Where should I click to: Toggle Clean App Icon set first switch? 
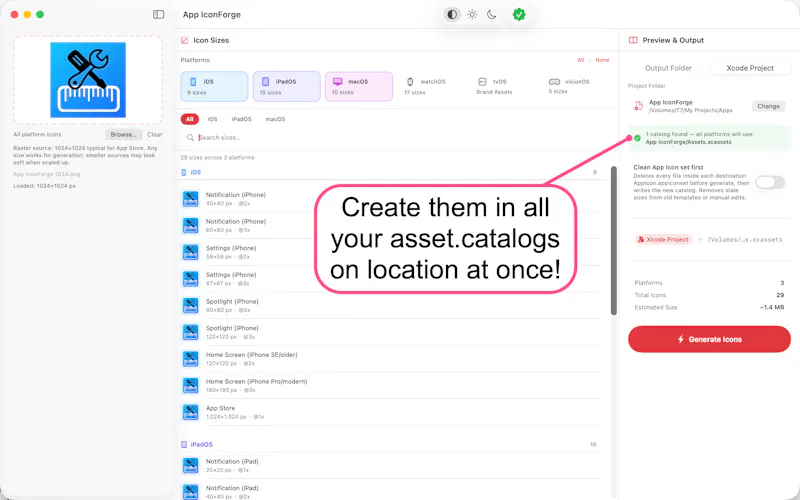pos(770,182)
